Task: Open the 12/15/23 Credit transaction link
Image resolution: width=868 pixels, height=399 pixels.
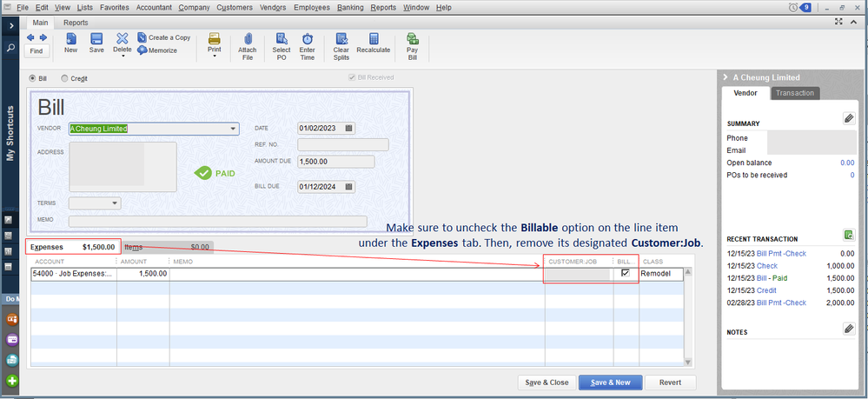Action: pyautogui.click(x=766, y=290)
